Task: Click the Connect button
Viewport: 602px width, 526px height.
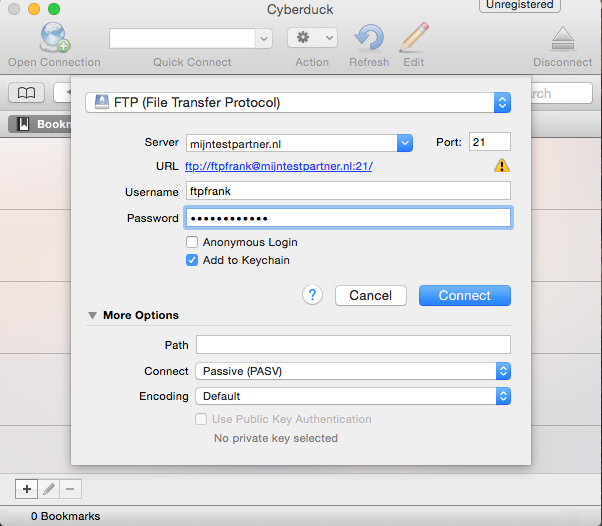Action: 465,295
